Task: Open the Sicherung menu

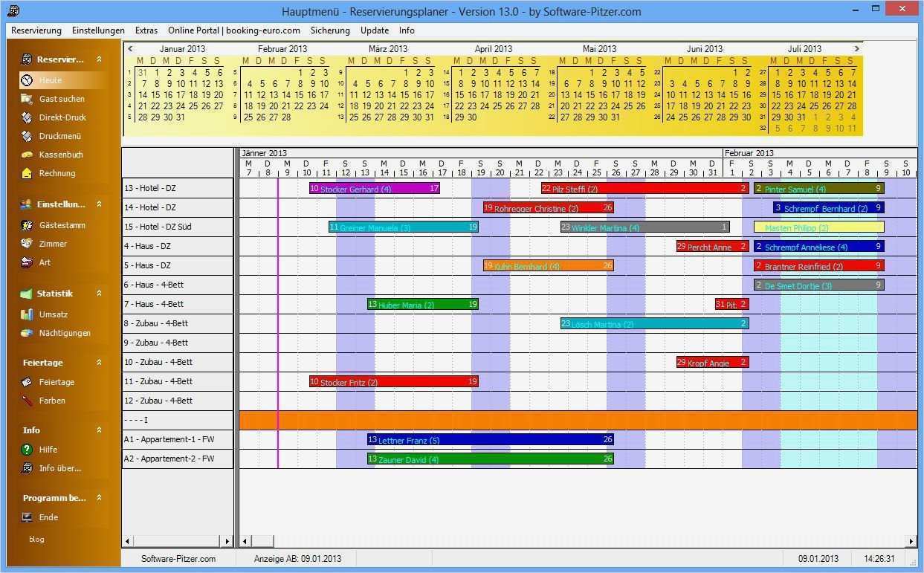Action: tap(330, 30)
